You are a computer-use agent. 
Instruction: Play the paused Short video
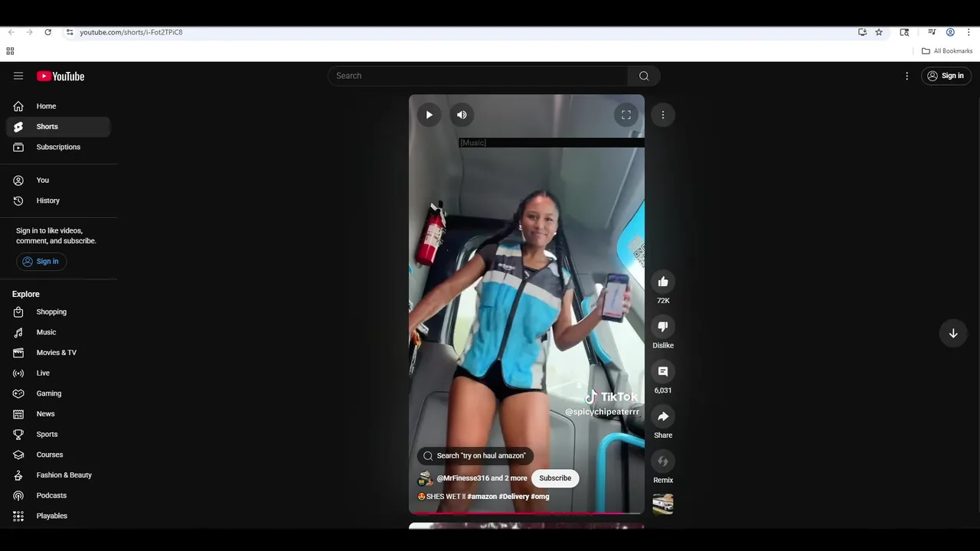click(429, 115)
